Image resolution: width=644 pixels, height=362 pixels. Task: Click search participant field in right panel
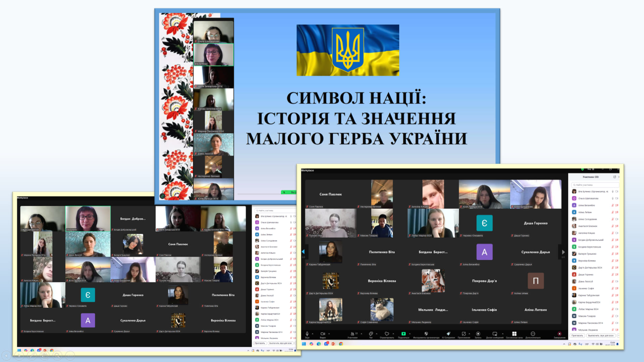pyautogui.click(x=595, y=185)
